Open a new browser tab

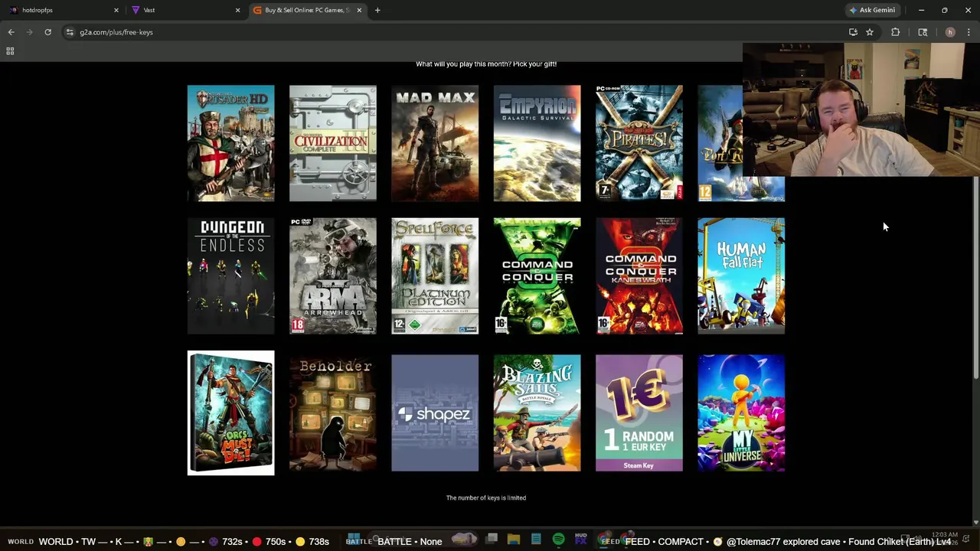377,10
